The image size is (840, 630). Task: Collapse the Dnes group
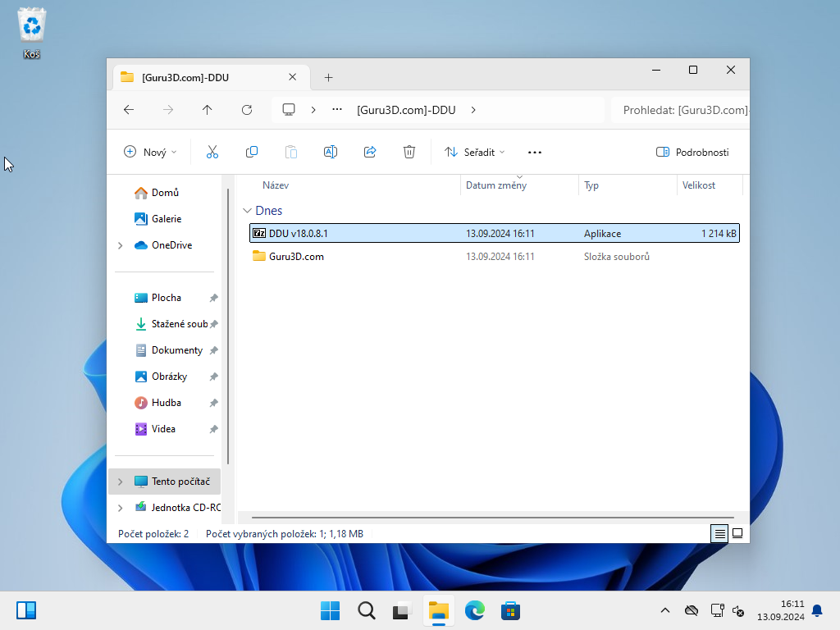click(x=248, y=211)
